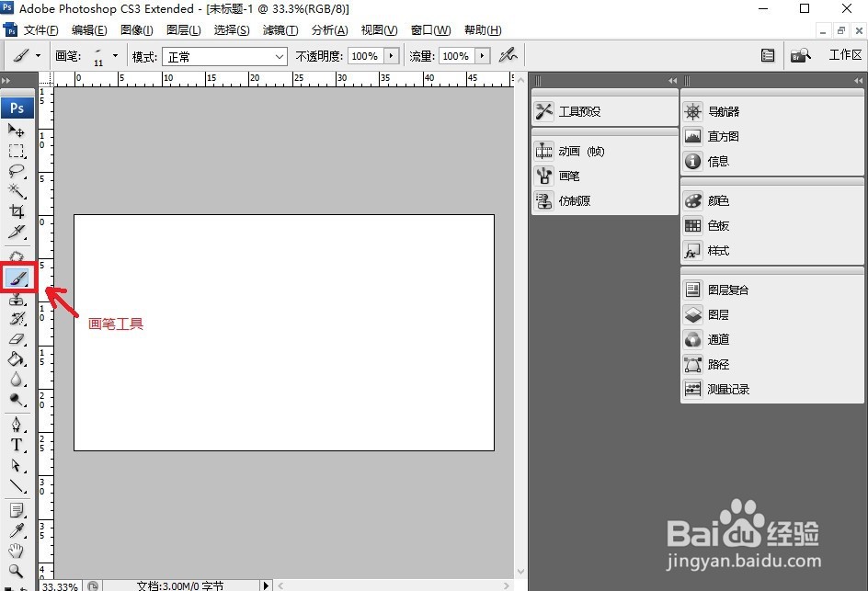Select the Spot Healing Brush tool
This screenshot has width=868, height=591.
click(x=16, y=256)
